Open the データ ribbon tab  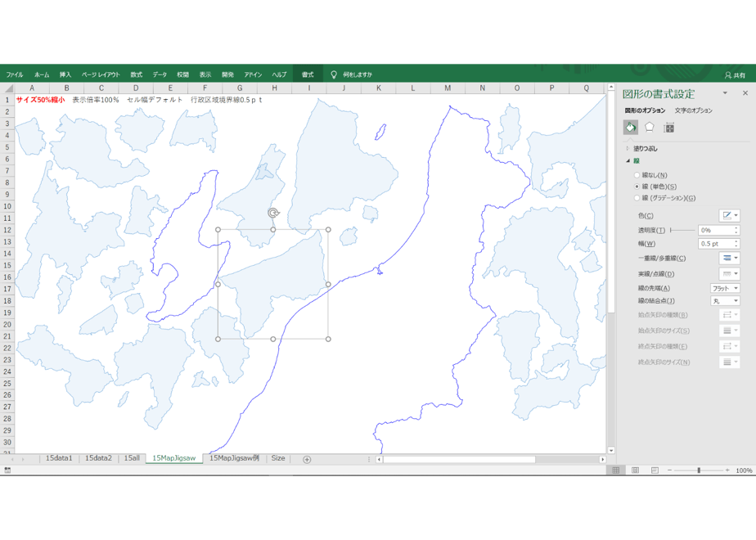click(160, 74)
